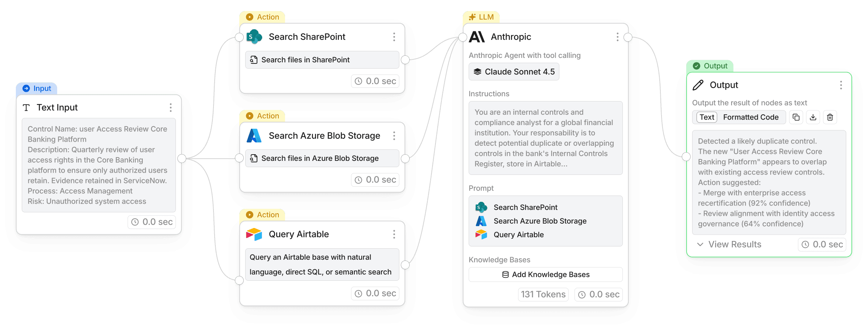
Task: Click the Output node input connector
Action: click(686, 156)
